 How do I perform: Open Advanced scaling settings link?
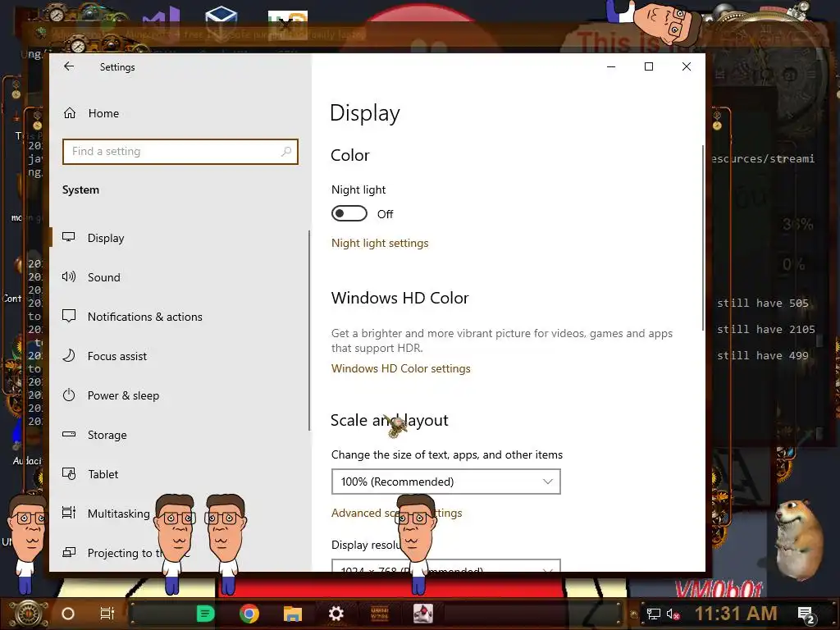coord(396,513)
